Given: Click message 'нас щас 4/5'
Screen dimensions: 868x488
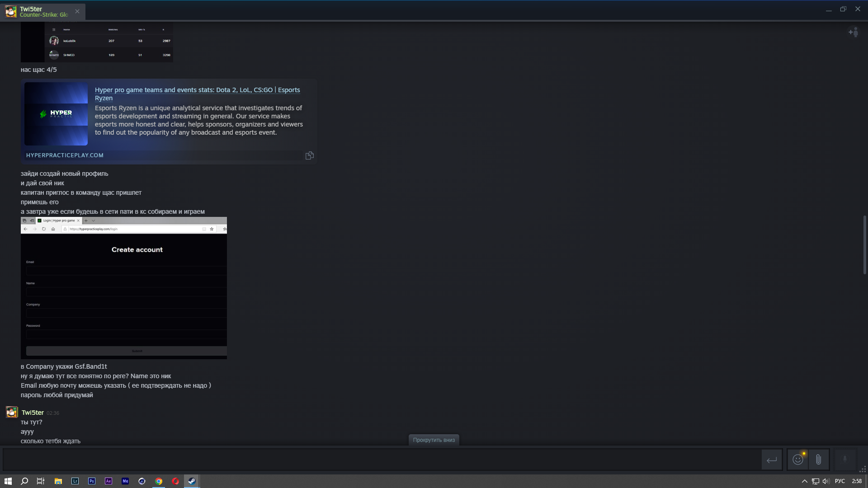Looking at the screenshot, I should point(39,70).
